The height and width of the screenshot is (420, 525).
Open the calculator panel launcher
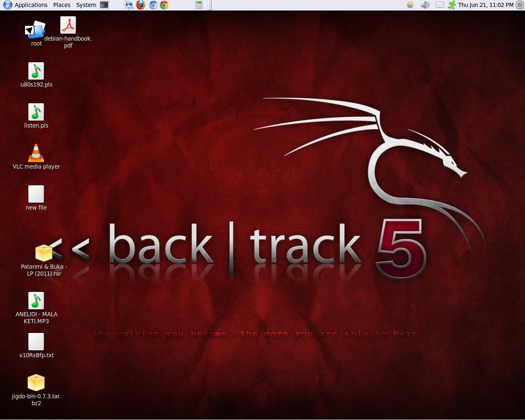199,5
